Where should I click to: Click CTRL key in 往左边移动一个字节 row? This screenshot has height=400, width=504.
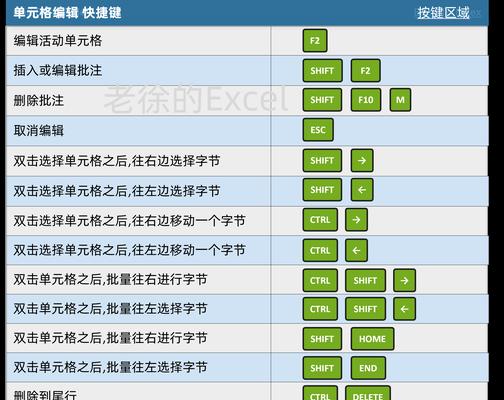(x=320, y=250)
